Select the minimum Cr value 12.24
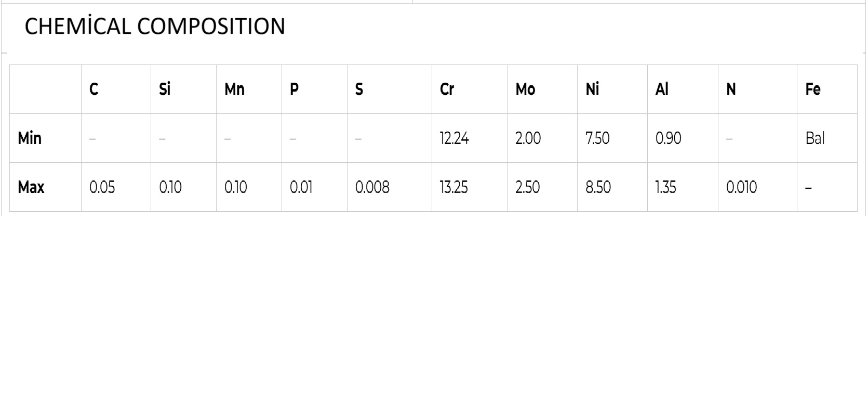 click(x=454, y=138)
